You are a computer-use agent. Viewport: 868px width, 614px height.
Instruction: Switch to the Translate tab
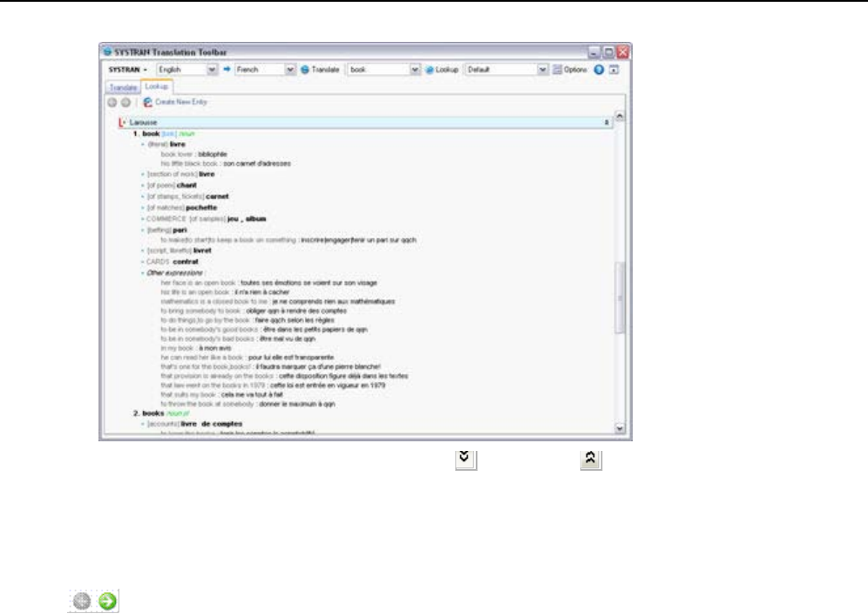[x=123, y=87]
